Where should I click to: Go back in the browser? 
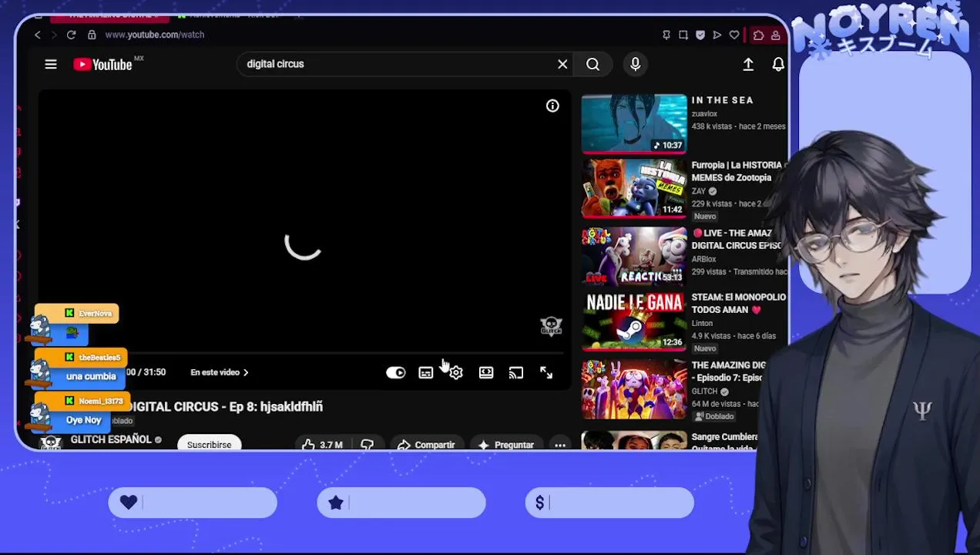[x=37, y=35]
